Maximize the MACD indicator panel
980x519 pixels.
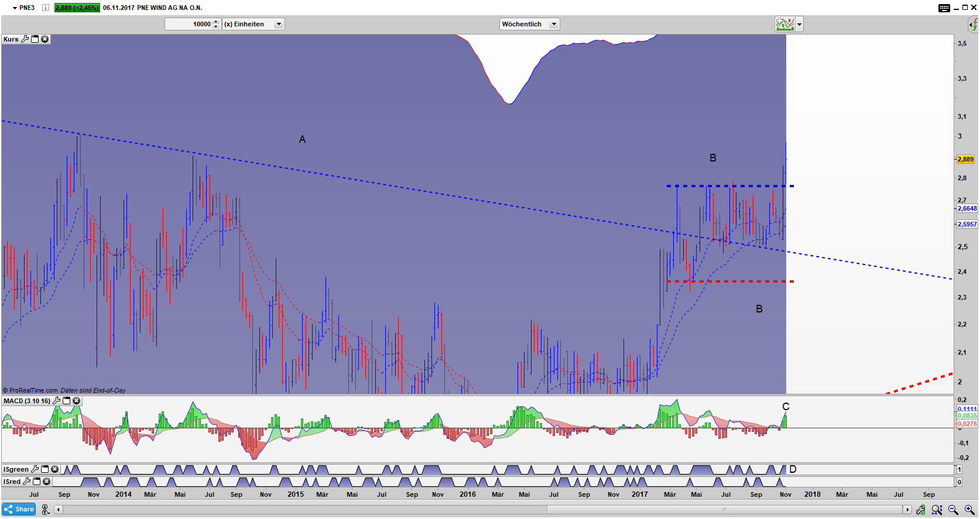[66, 401]
